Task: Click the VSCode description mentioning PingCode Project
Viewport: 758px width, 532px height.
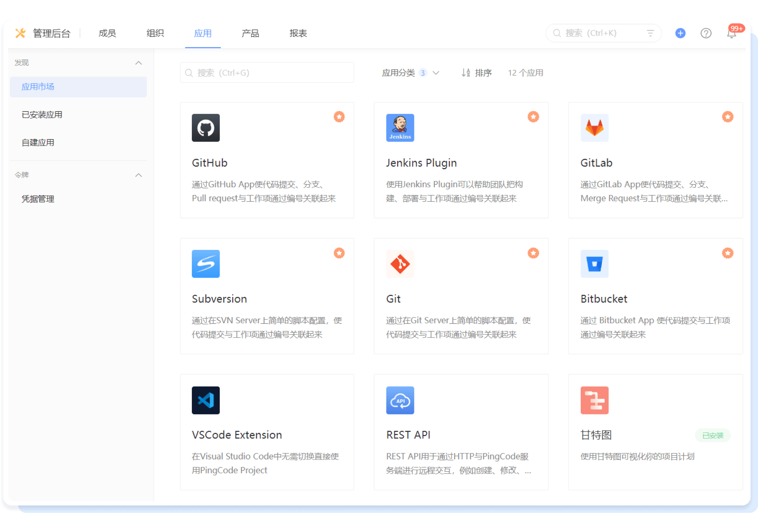Action: tap(265, 463)
